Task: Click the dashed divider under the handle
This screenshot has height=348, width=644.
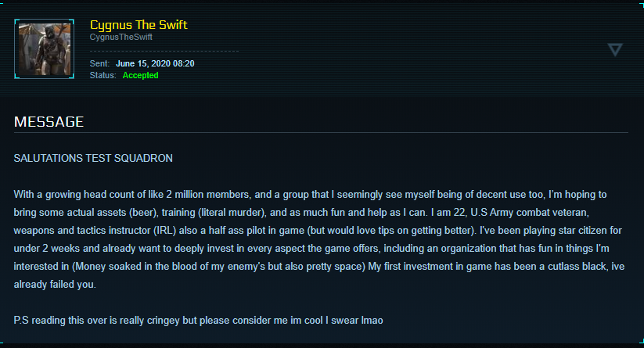Action: (164, 52)
